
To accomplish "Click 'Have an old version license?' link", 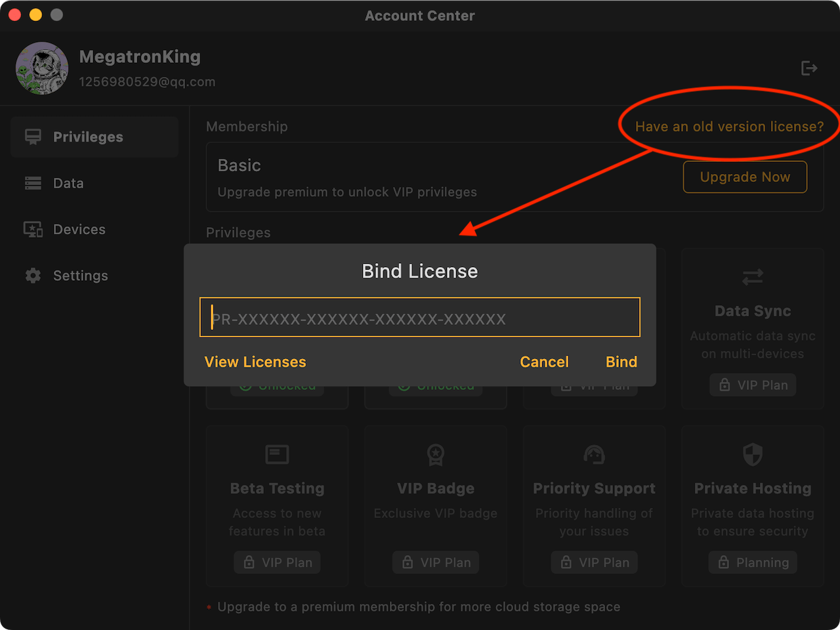I will point(729,127).
